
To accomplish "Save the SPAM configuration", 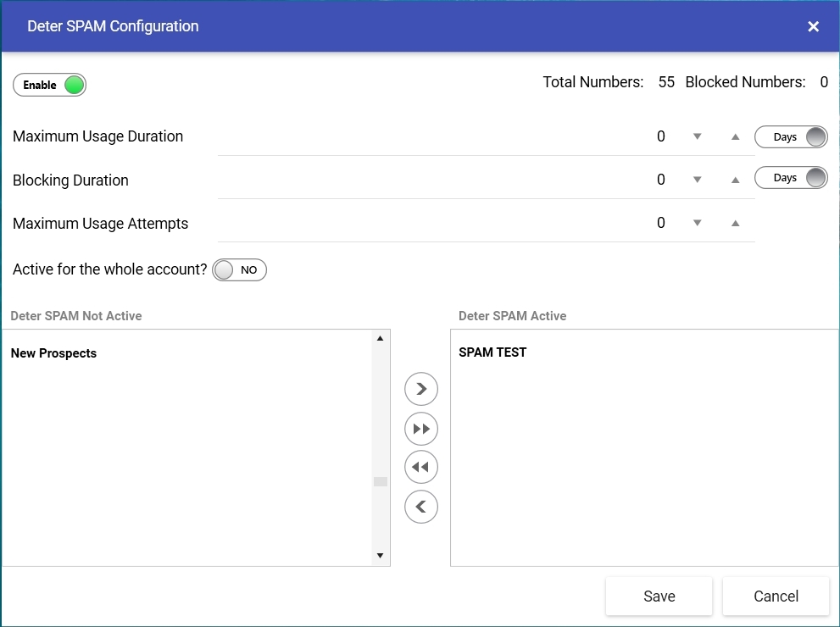I will click(659, 596).
